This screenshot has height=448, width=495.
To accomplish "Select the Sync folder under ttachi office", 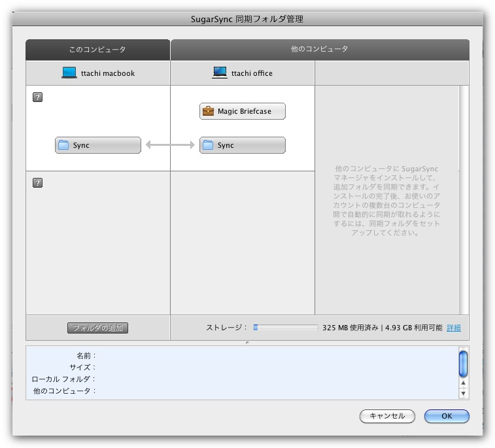I will pos(243,145).
